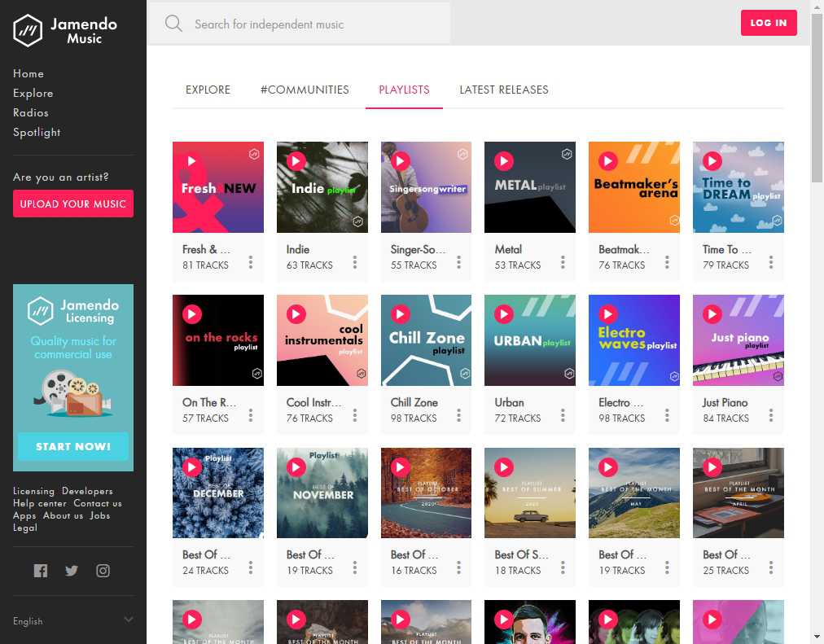Play the Best Of October playlist

[400, 467]
